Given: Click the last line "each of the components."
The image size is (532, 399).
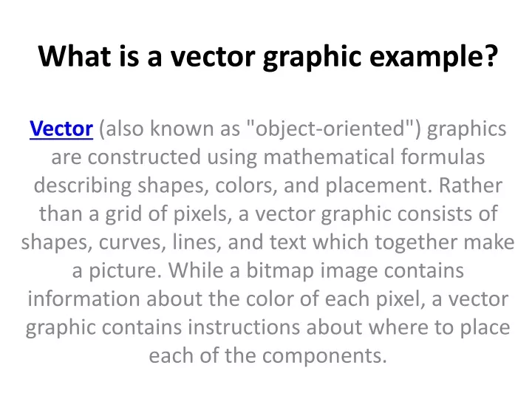Looking at the screenshot, I should pyautogui.click(x=267, y=355).
